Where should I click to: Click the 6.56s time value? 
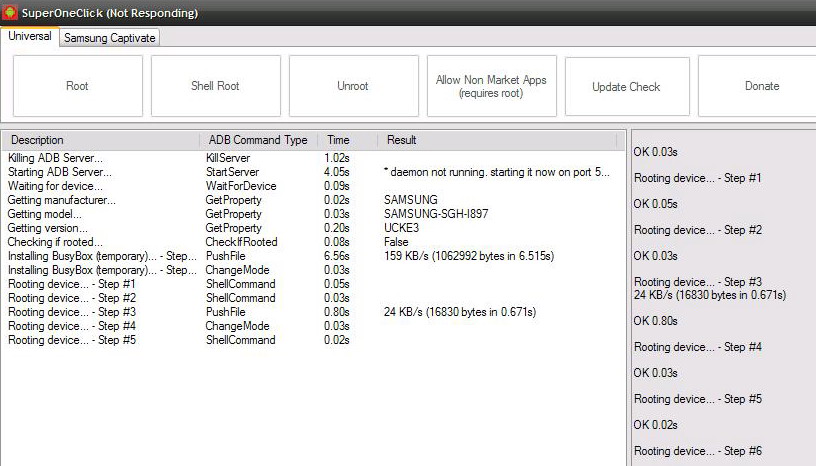[337, 256]
